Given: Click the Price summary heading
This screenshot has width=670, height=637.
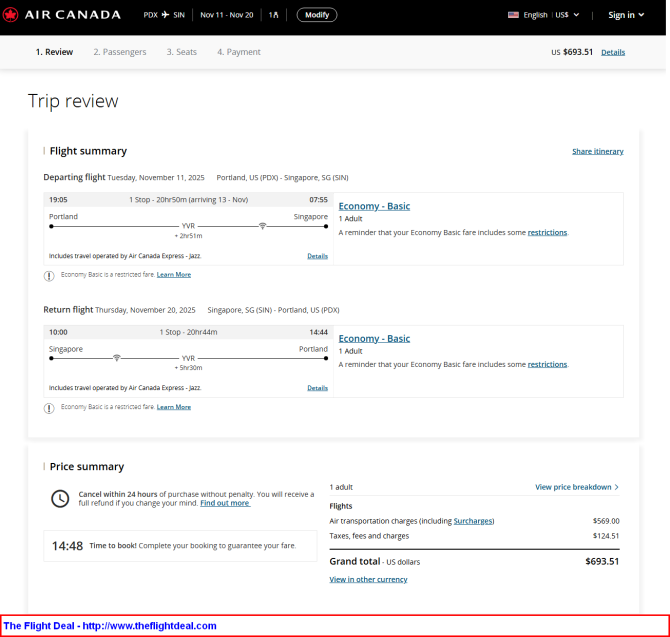Looking at the screenshot, I should (87, 467).
